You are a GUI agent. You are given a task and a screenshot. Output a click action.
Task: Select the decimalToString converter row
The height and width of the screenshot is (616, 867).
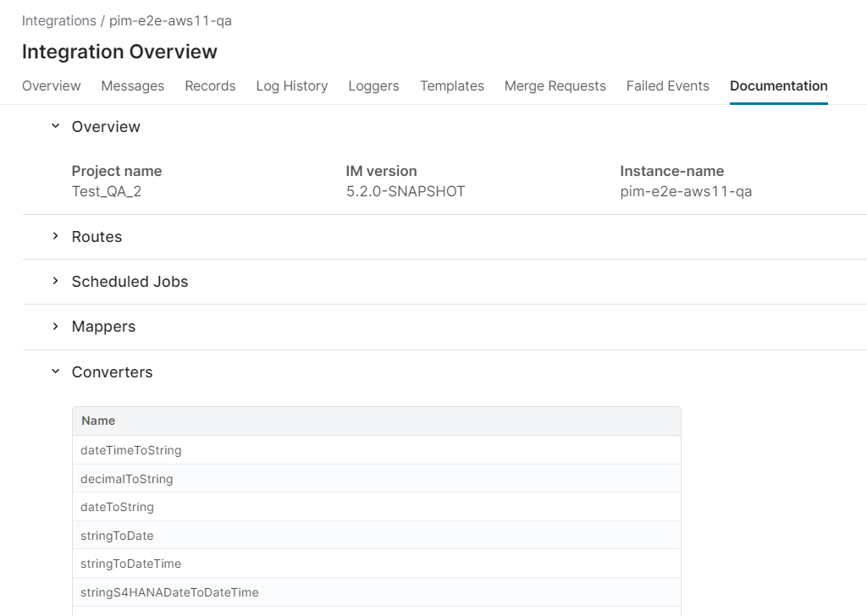(x=127, y=479)
